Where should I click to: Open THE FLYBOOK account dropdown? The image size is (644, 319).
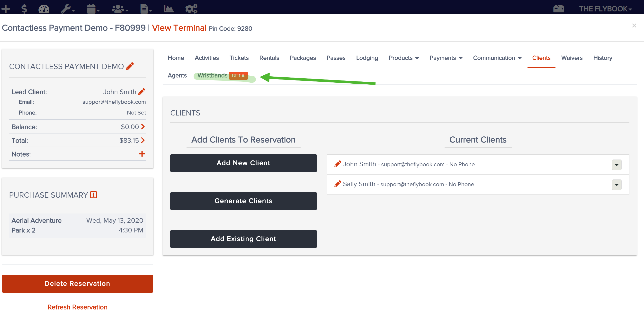click(x=605, y=9)
